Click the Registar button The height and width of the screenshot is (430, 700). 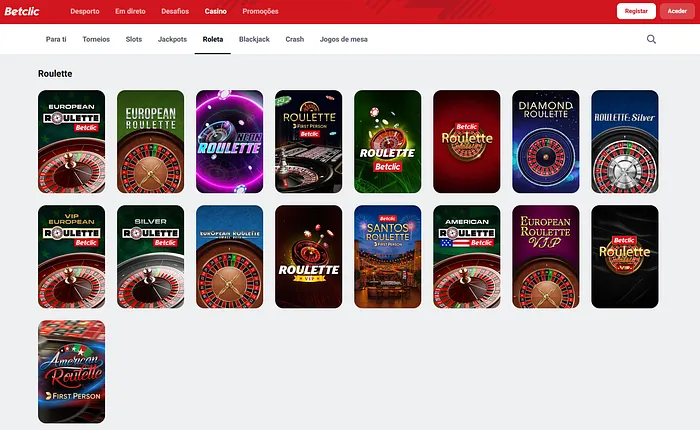(636, 11)
